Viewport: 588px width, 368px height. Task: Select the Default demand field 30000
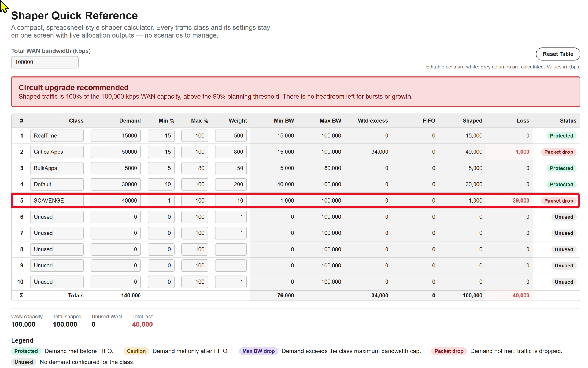[x=116, y=184]
